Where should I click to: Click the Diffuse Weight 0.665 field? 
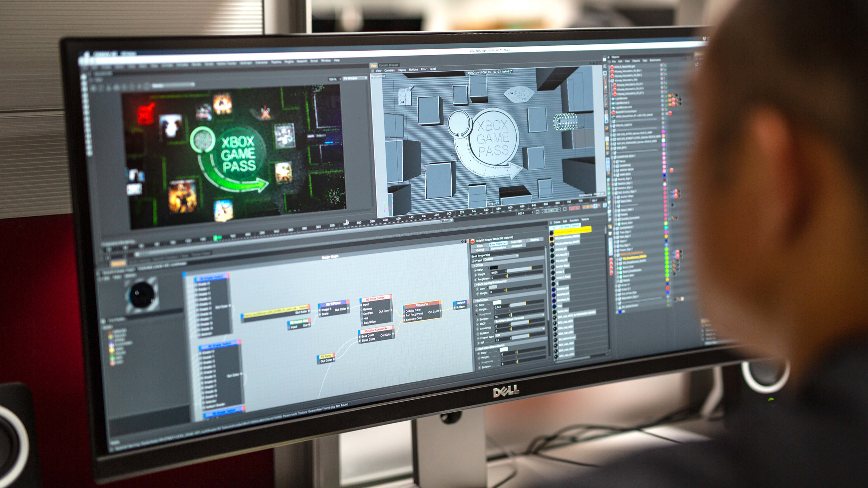click(x=498, y=272)
